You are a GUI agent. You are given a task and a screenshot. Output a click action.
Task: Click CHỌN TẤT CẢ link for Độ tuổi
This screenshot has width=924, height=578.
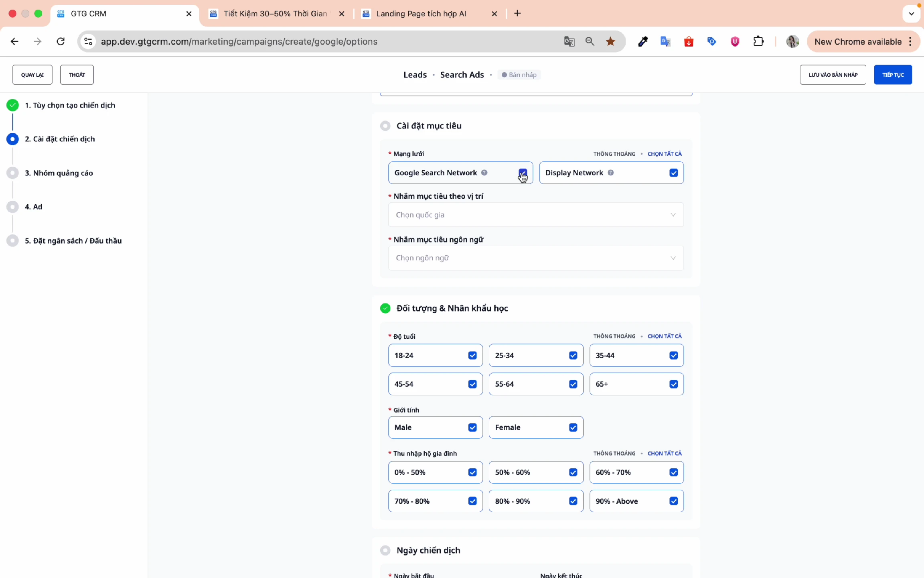pyautogui.click(x=664, y=336)
